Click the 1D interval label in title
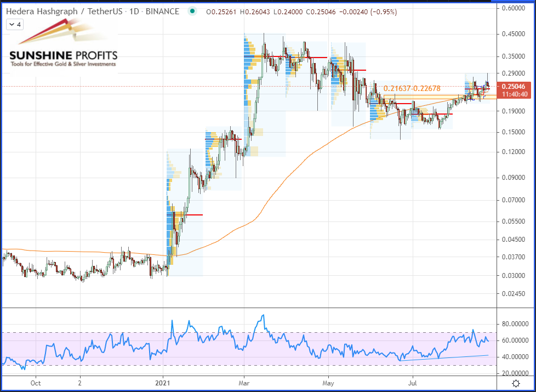Screen dimensions: 536x392 click(135, 12)
